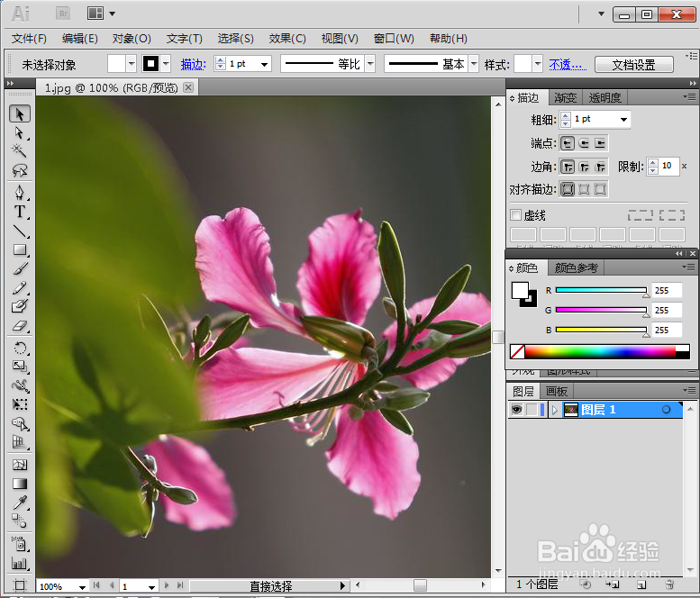Click target circle of 图层 1
Screen dimensions: 700x598
pyautogui.click(x=666, y=409)
